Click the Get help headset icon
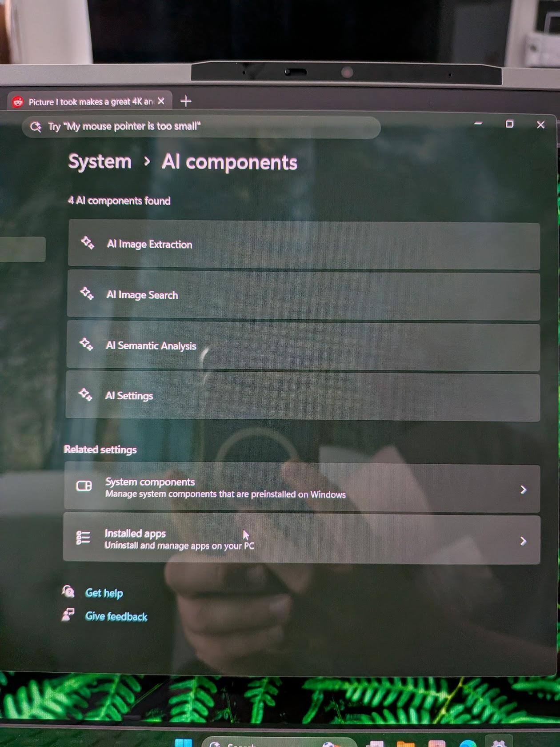 (68, 591)
